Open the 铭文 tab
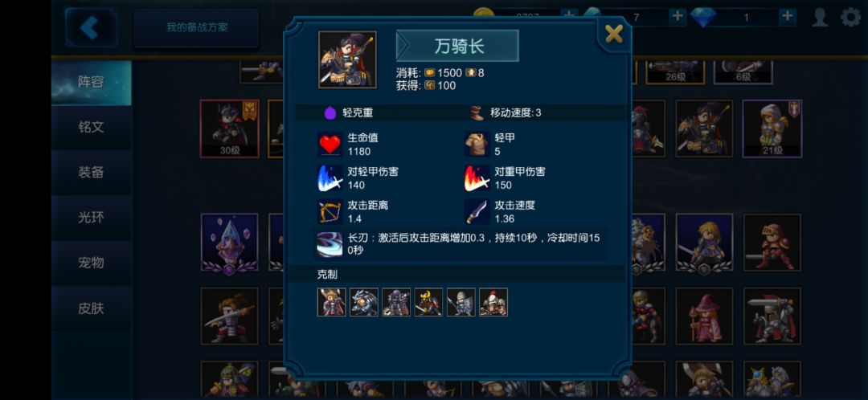 pyautogui.click(x=92, y=127)
